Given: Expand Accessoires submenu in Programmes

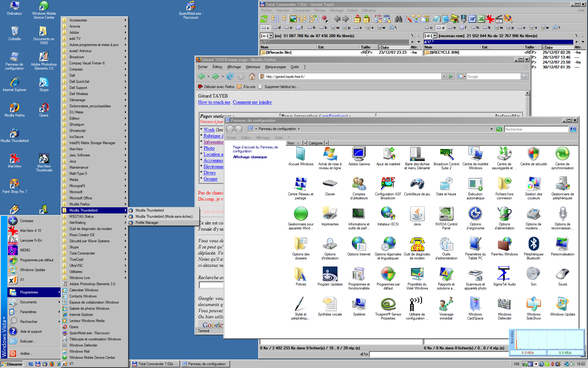Looking at the screenshot, I should coord(95,20).
